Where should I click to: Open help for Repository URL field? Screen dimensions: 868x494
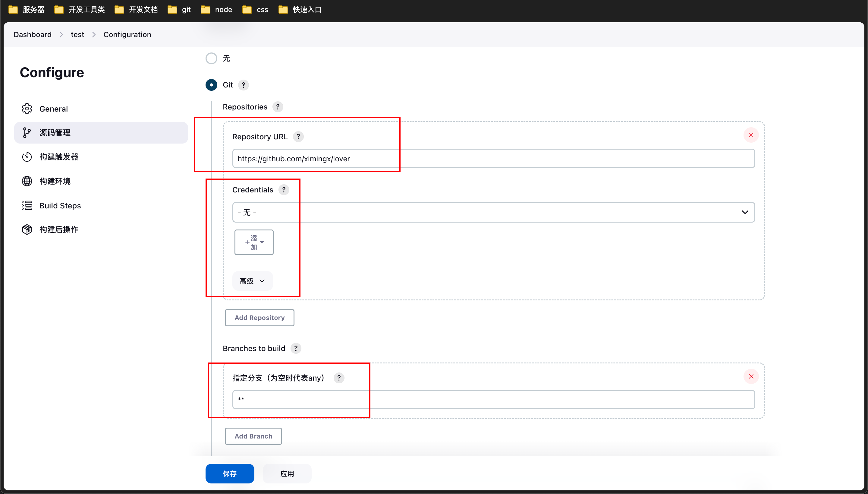pyautogui.click(x=298, y=137)
